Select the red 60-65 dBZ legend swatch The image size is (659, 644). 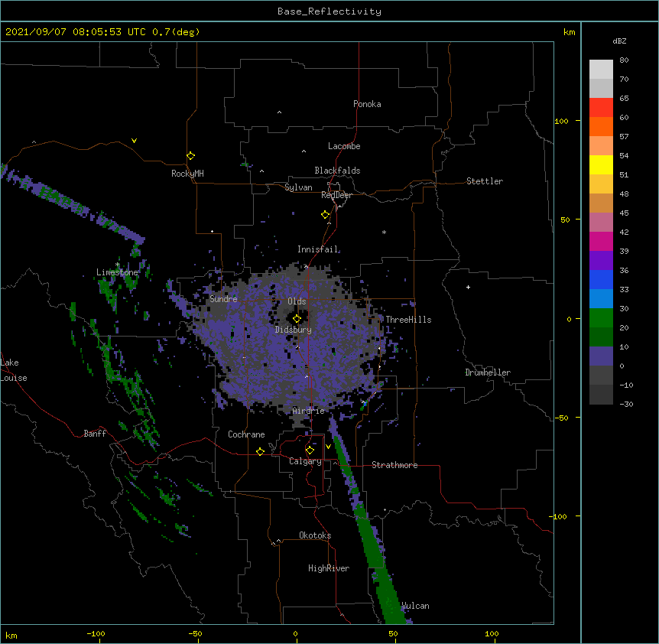pos(601,107)
